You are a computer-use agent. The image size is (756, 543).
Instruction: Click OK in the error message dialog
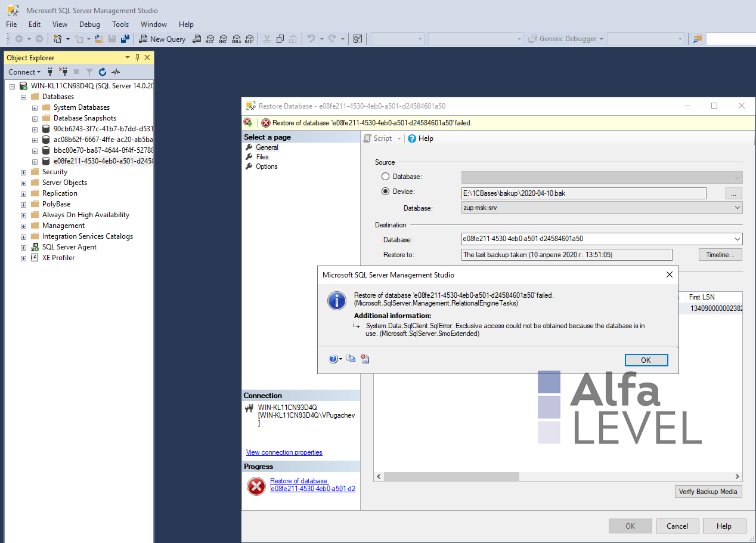point(646,360)
